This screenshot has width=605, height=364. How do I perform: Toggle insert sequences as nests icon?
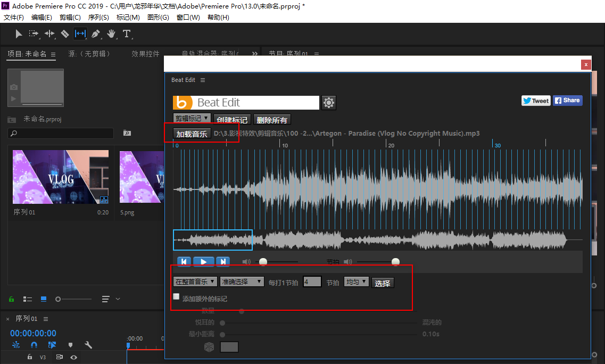(16, 345)
